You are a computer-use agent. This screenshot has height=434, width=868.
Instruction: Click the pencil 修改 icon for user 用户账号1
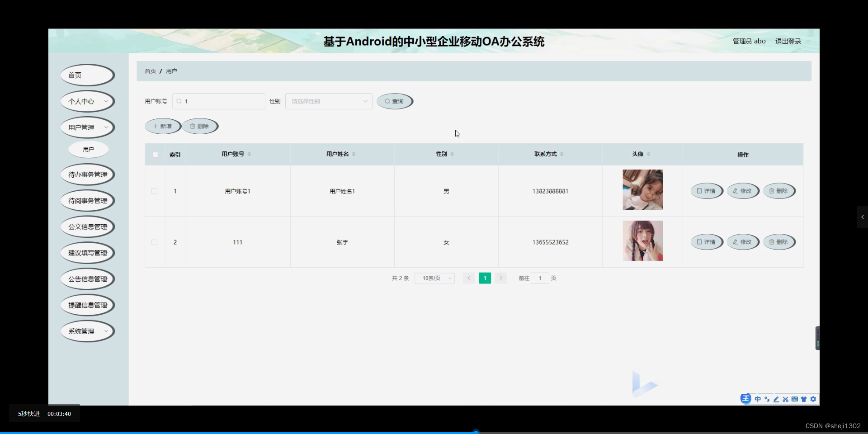735,191
